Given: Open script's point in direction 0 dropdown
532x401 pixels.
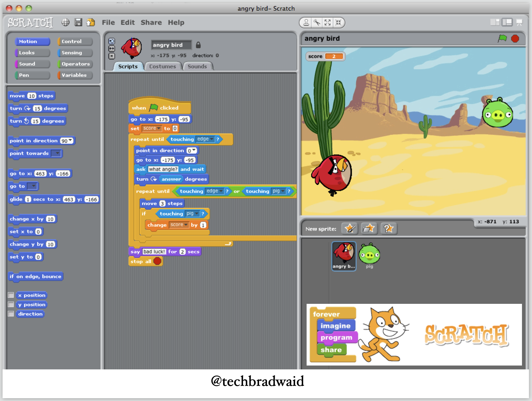Looking at the screenshot, I should click(x=194, y=150).
